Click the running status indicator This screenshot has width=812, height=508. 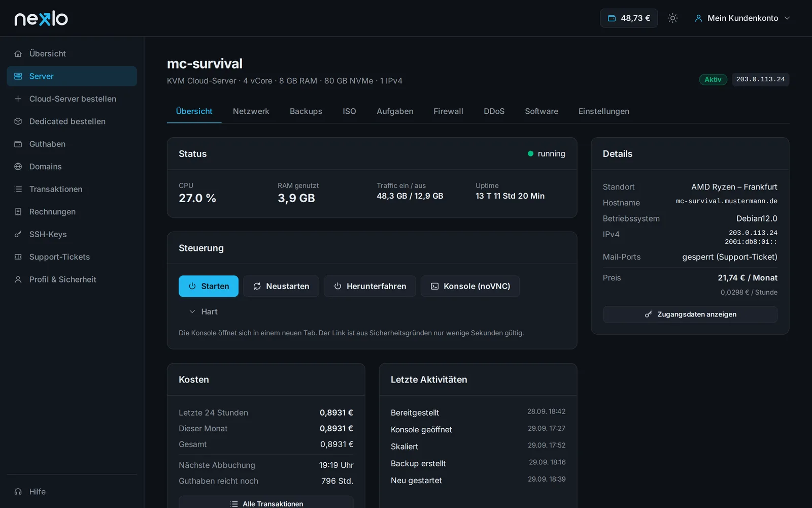(547, 154)
